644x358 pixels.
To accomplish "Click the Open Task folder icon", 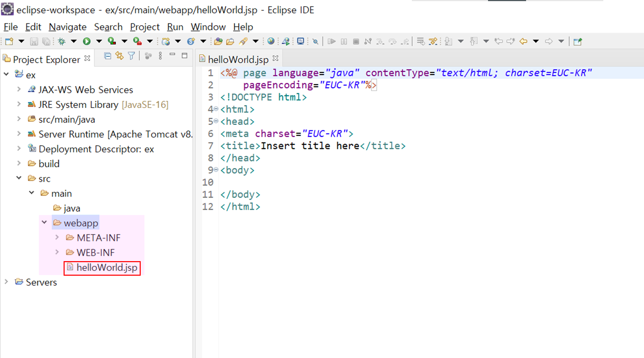I will pos(230,41).
